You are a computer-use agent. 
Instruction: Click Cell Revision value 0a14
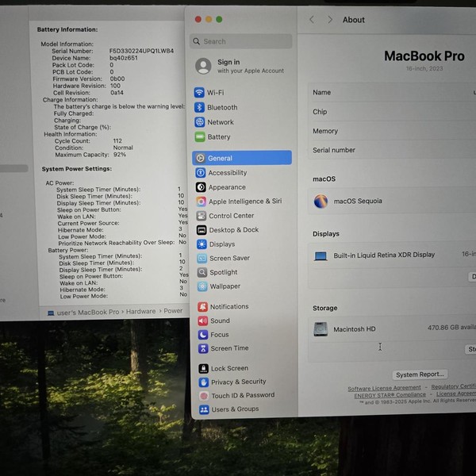tap(117, 93)
